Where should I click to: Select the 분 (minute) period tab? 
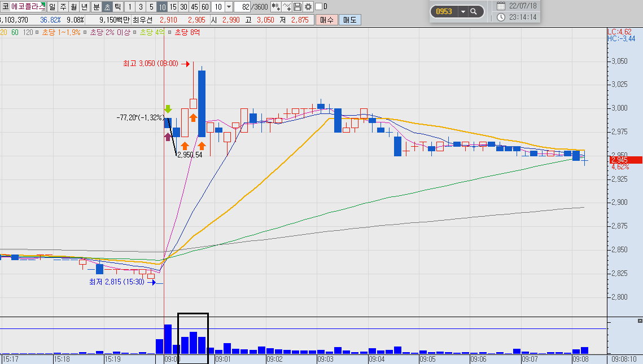96,7
